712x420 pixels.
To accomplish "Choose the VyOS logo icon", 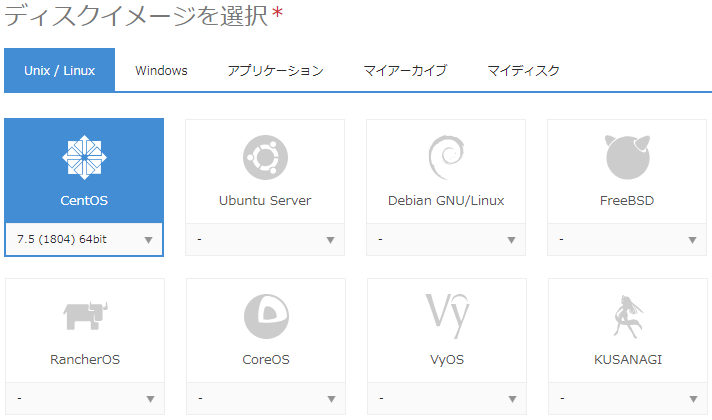I will point(445,316).
